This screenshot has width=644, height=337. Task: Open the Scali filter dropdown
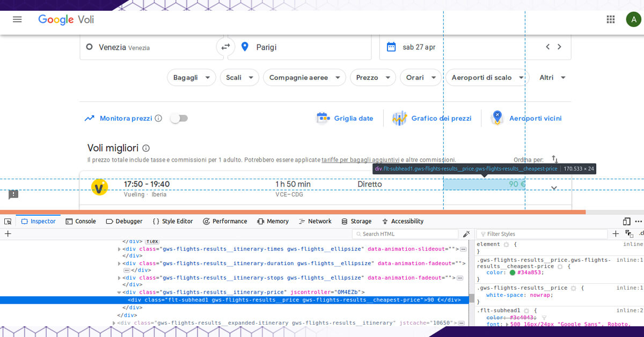click(x=239, y=77)
